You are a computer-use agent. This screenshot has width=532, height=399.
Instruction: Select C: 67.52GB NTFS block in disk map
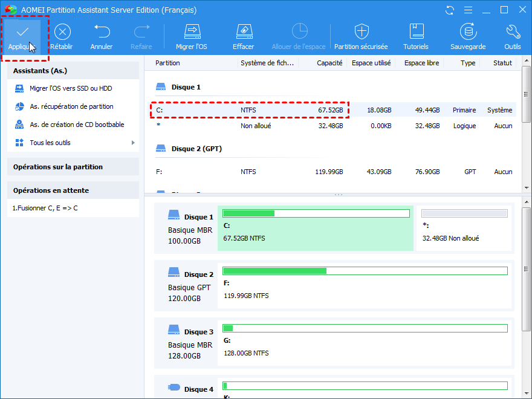pos(316,229)
